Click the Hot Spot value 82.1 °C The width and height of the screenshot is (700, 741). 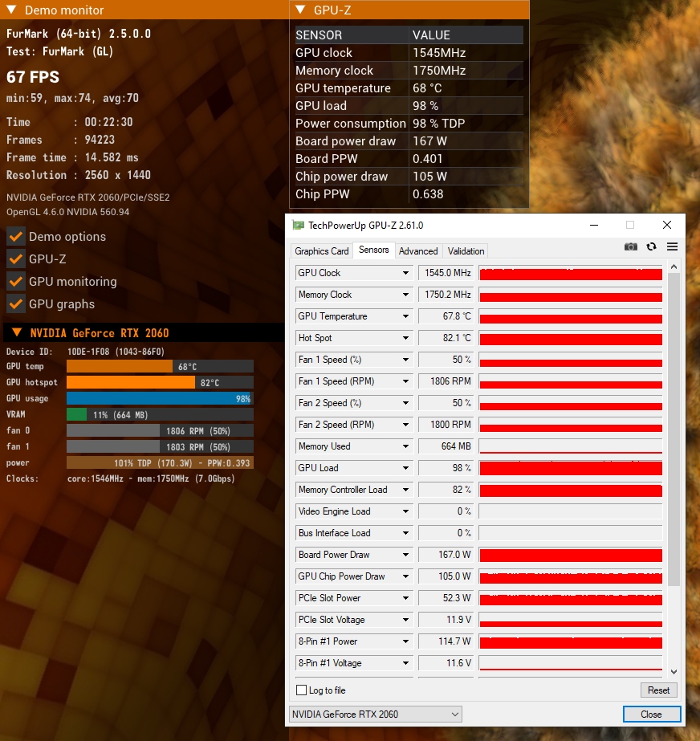click(446, 338)
